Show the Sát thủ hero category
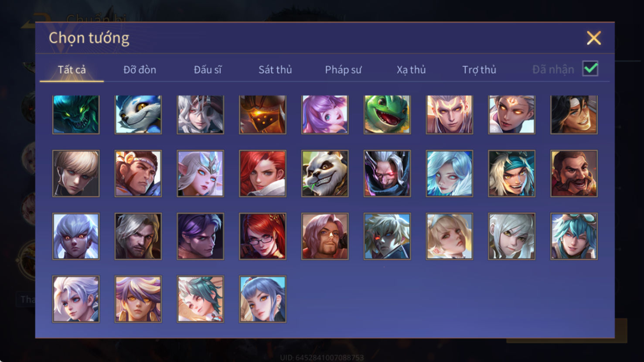The height and width of the screenshot is (362, 644). pyautogui.click(x=275, y=70)
